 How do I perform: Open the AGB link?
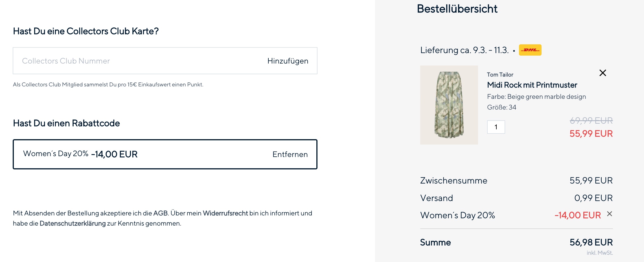tap(160, 213)
